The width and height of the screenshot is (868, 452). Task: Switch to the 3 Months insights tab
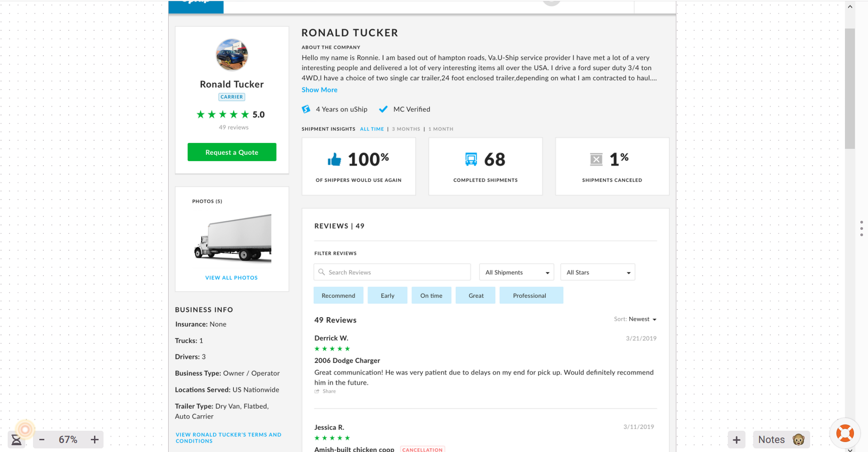(406, 129)
